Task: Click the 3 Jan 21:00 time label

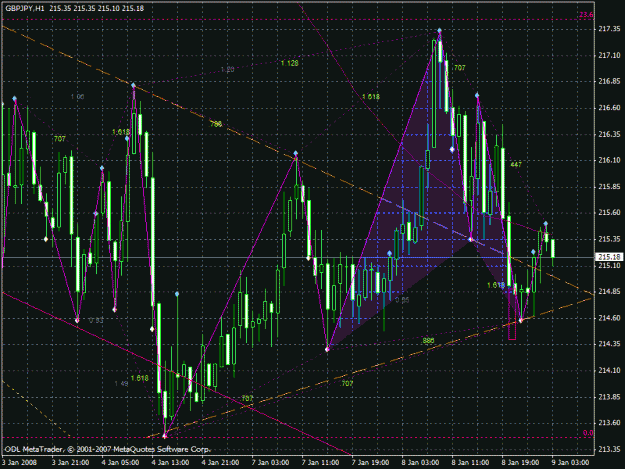Action: (71, 462)
